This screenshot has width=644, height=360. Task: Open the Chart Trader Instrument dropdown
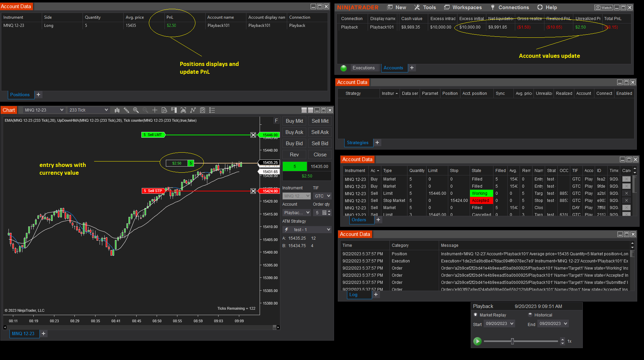[297, 196]
